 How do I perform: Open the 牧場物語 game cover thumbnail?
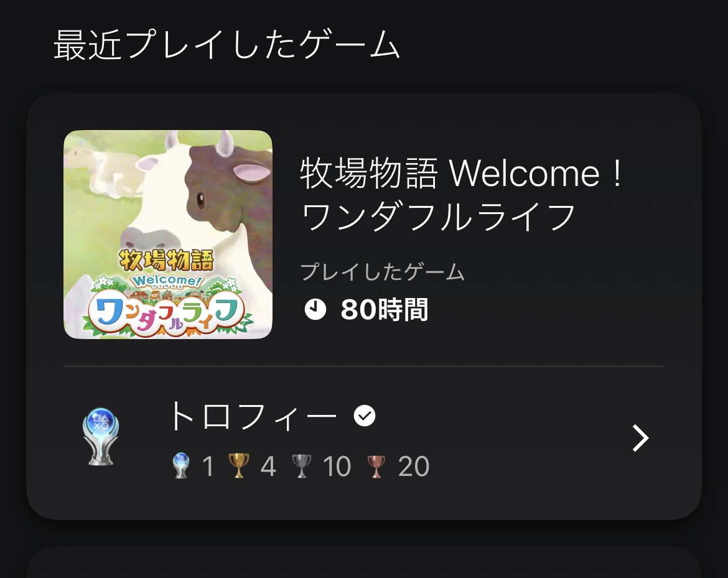click(x=167, y=235)
